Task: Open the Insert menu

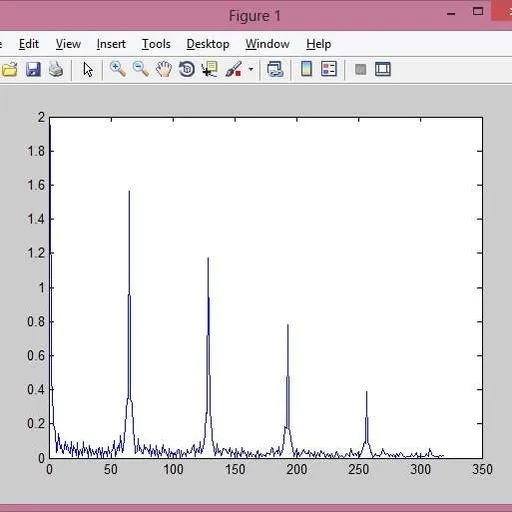Action: click(111, 44)
